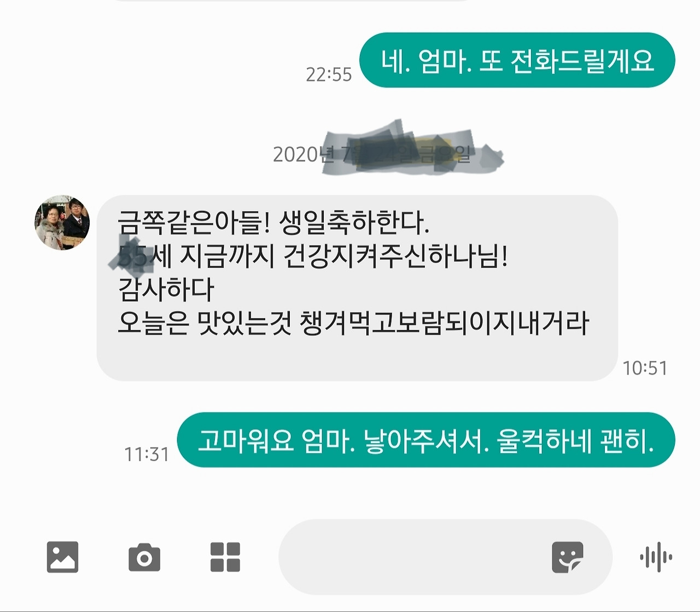Viewport: 700px width, 612px height.
Task: Select the message 네. 엄마. 또 전화드릴게요
Action: click(x=517, y=60)
